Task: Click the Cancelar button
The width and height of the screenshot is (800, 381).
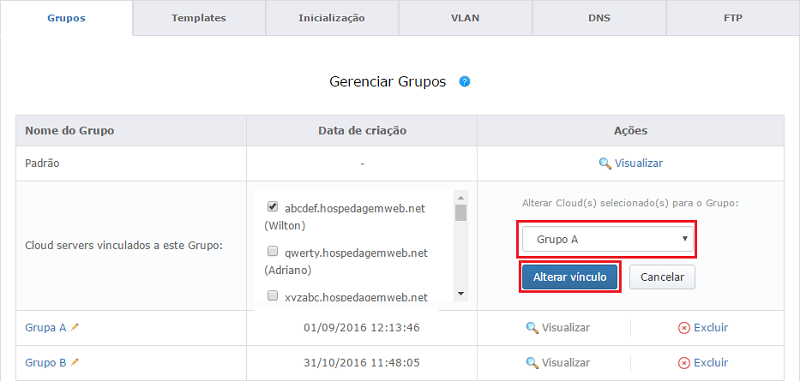Action: coord(662,277)
